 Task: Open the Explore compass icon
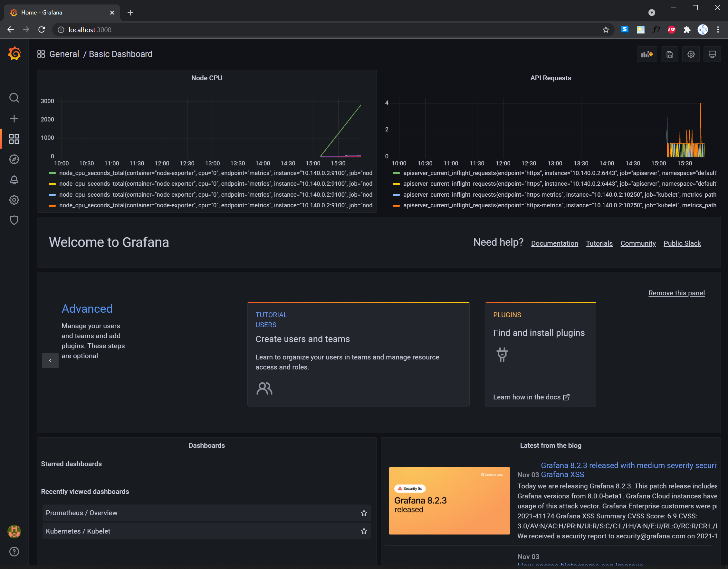tap(14, 160)
